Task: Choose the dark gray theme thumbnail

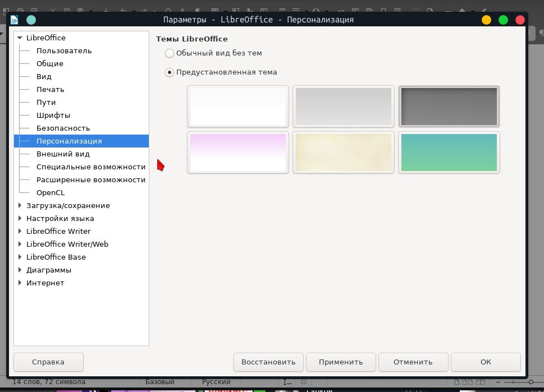Action: pos(449,107)
